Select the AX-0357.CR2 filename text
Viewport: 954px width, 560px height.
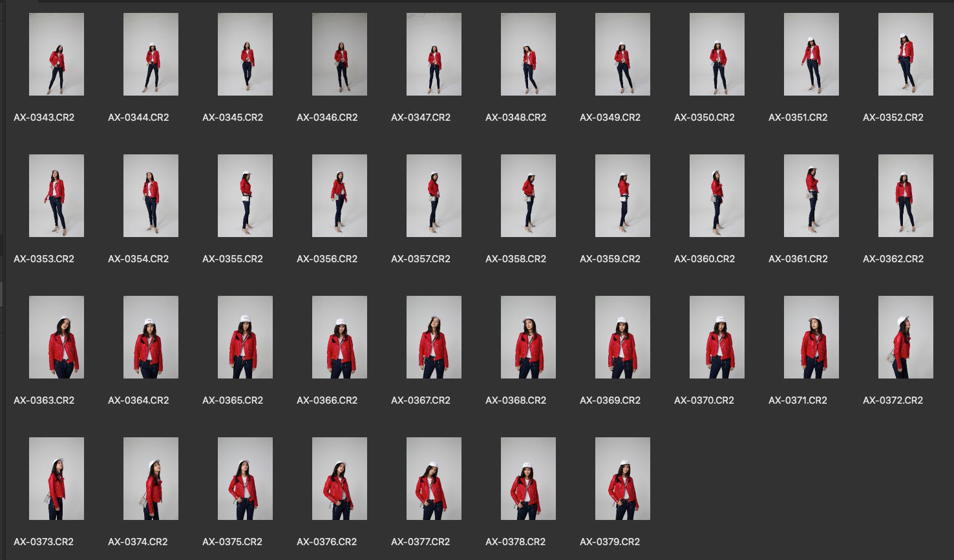point(421,259)
